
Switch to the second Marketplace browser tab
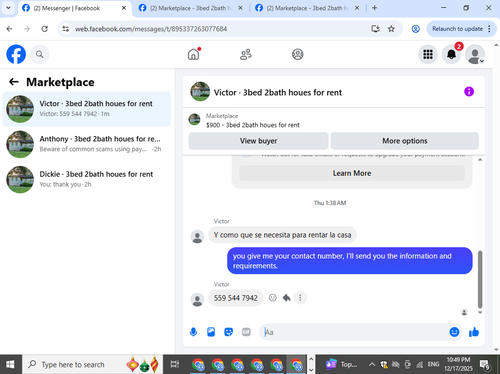190,8
